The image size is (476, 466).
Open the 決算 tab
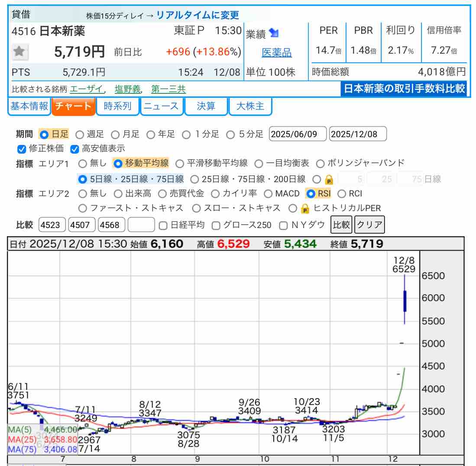pyautogui.click(x=206, y=106)
